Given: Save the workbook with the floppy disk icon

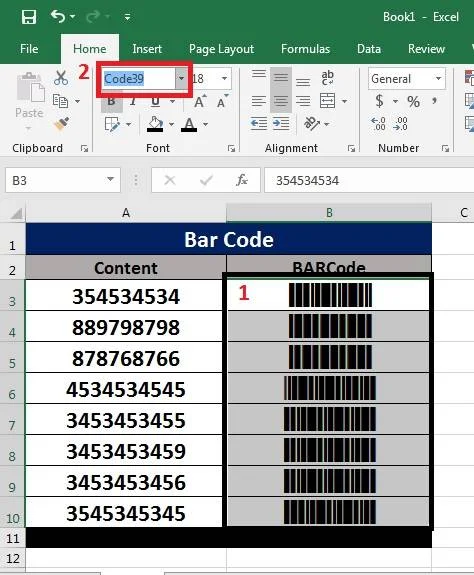Looking at the screenshot, I should (29, 17).
